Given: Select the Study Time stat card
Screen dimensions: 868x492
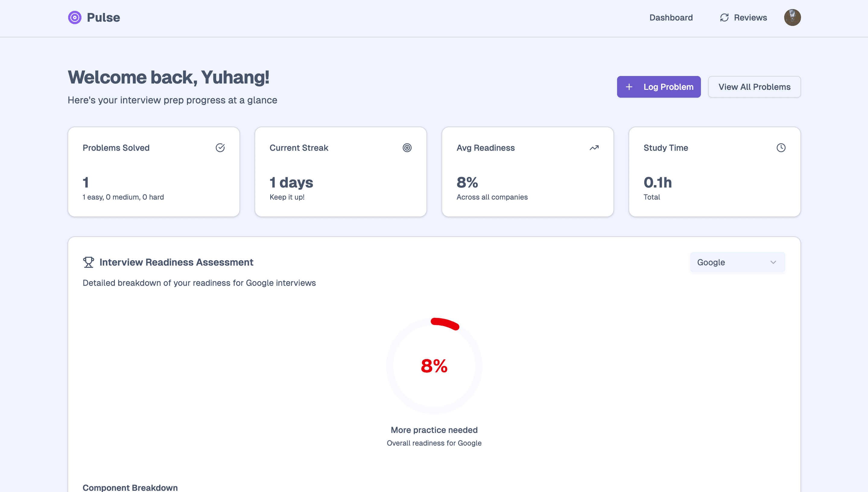Looking at the screenshot, I should (x=714, y=172).
